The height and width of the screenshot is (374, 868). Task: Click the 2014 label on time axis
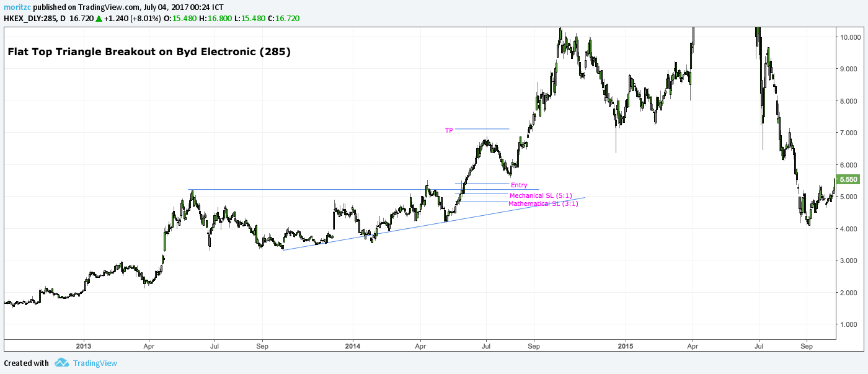pyautogui.click(x=353, y=345)
